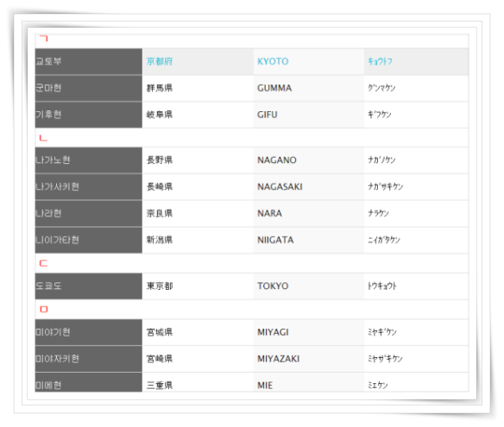Click the ナガノケン cell
Image resolution: width=504 pixels, height=427 pixels.
pos(416,160)
